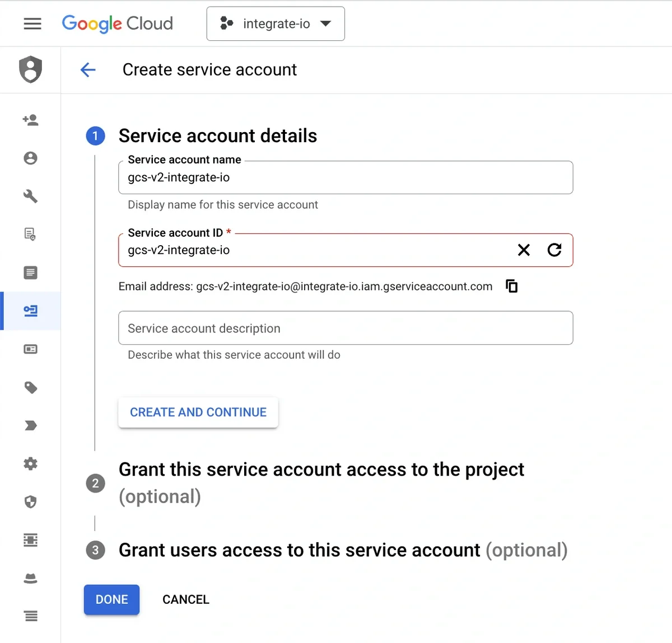Viewport: 672px width, 643px height.
Task: Navigate back with the arrow beside Create service account
Action: pyautogui.click(x=88, y=69)
